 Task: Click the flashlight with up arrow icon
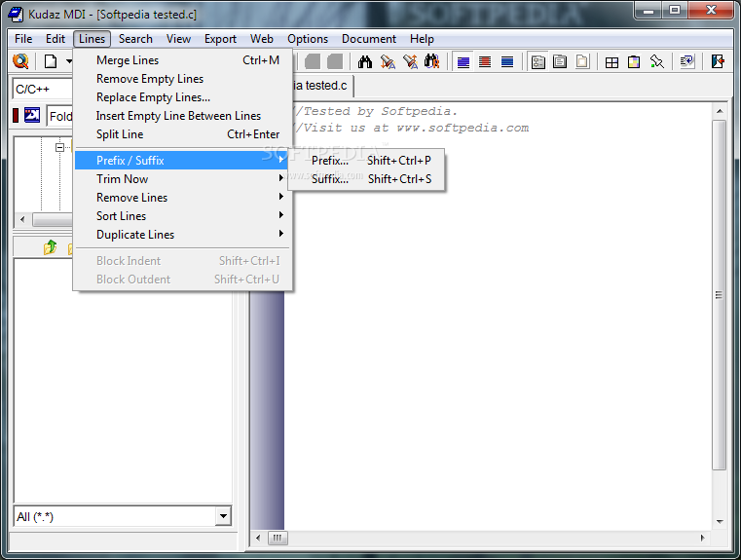pos(410,62)
